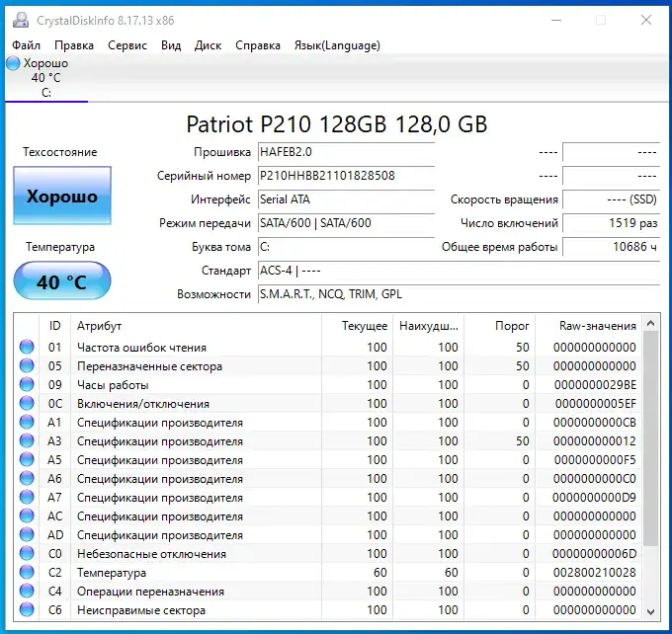
Task: Open the Файл menu
Action: click(26, 45)
